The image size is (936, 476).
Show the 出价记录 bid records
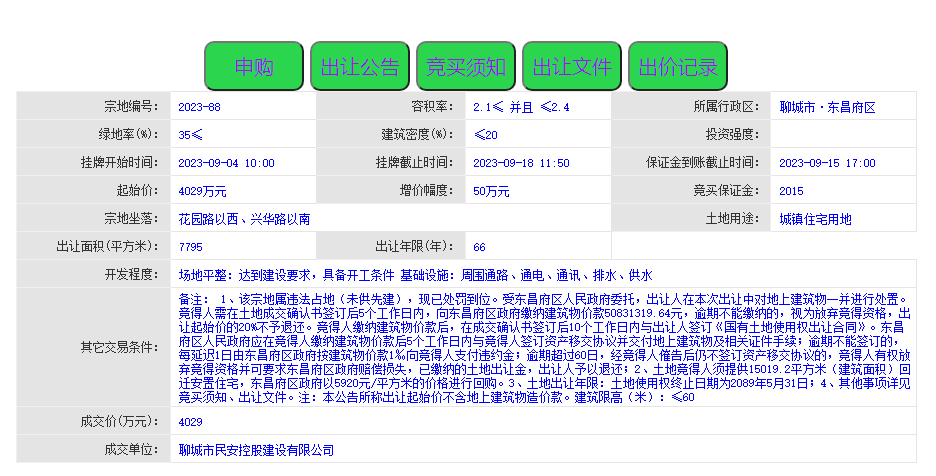tap(678, 67)
